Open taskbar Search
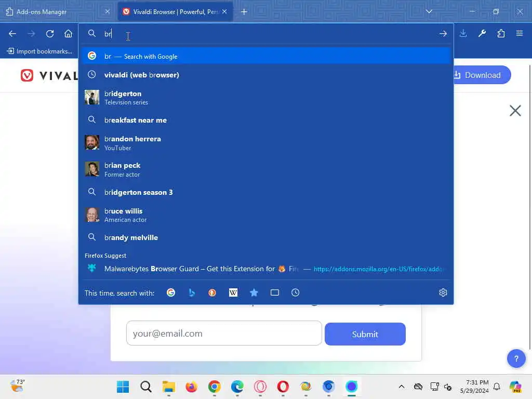 [146, 387]
